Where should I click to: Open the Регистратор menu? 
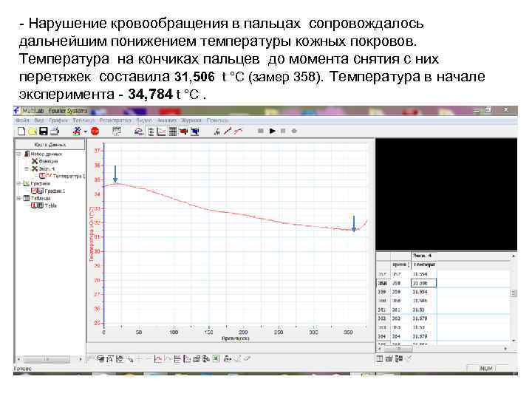click(115, 120)
